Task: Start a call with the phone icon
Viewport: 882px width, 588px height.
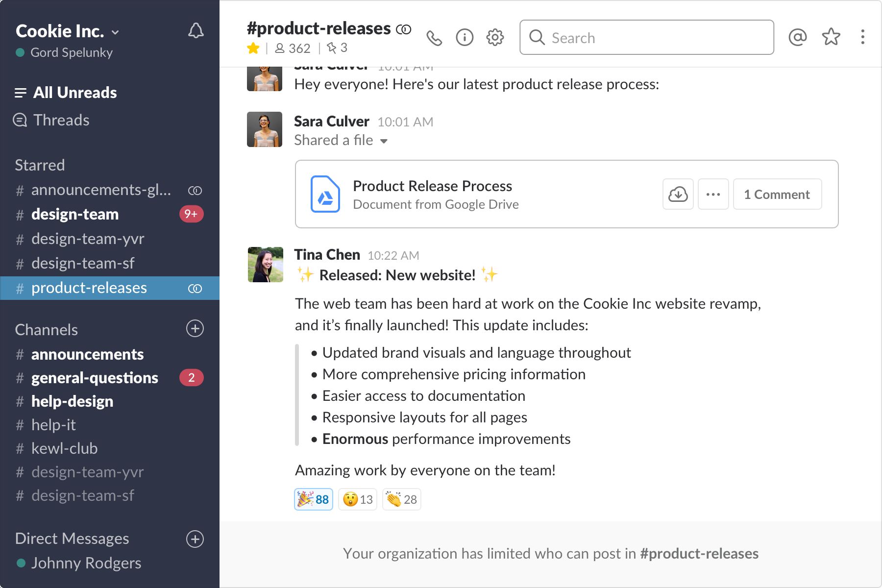Action: (x=434, y=38)
